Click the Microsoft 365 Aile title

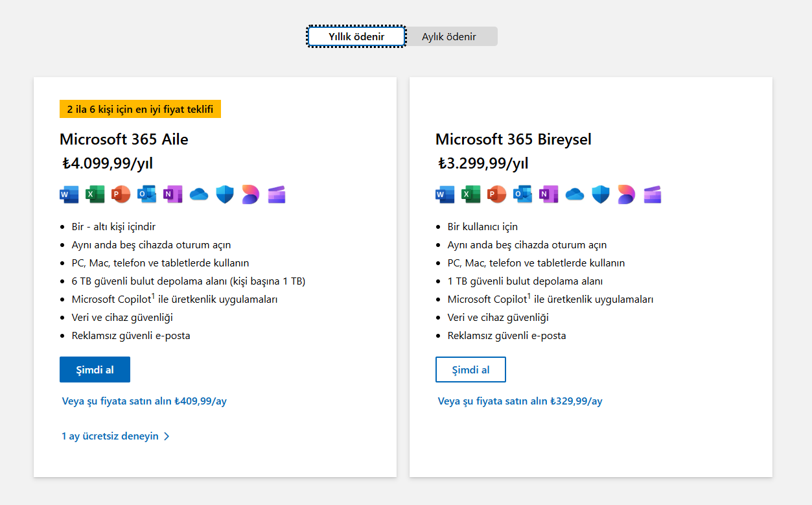point(124,139)
